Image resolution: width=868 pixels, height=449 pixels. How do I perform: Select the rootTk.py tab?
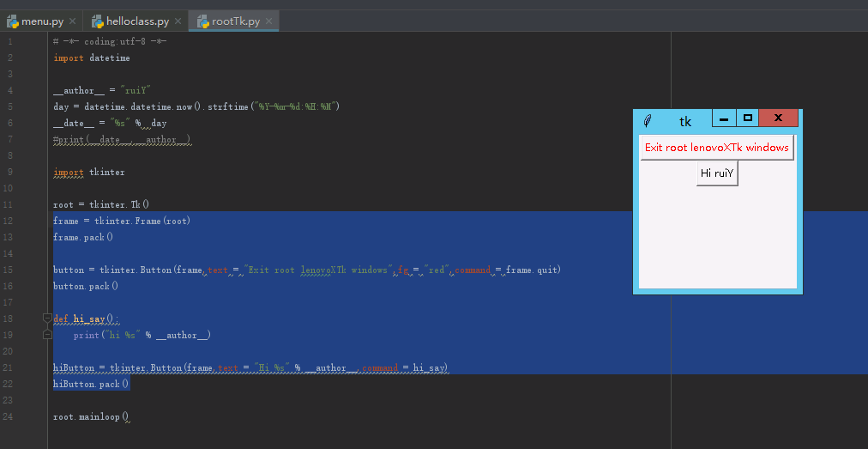tap(235, 21)
